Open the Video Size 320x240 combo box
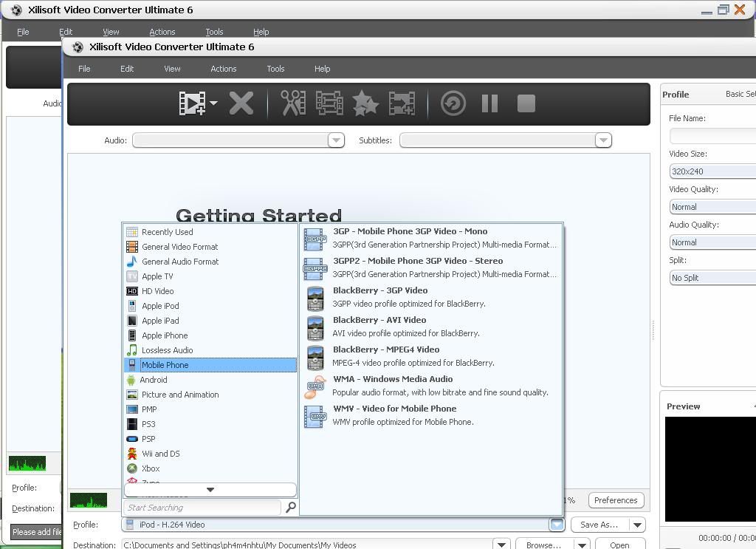Viewport: 756px width, 549px height. (x=712, y=171)
